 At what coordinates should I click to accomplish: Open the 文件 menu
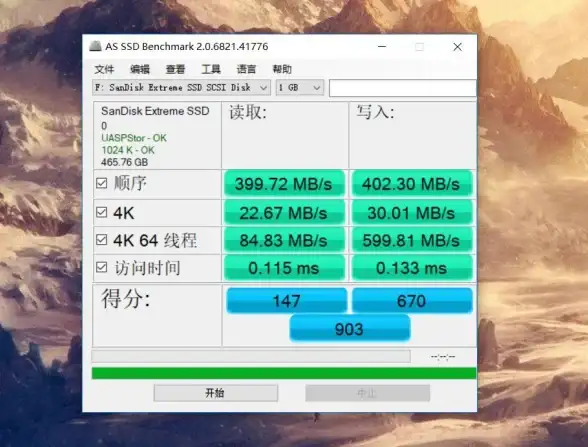point(104,69)
